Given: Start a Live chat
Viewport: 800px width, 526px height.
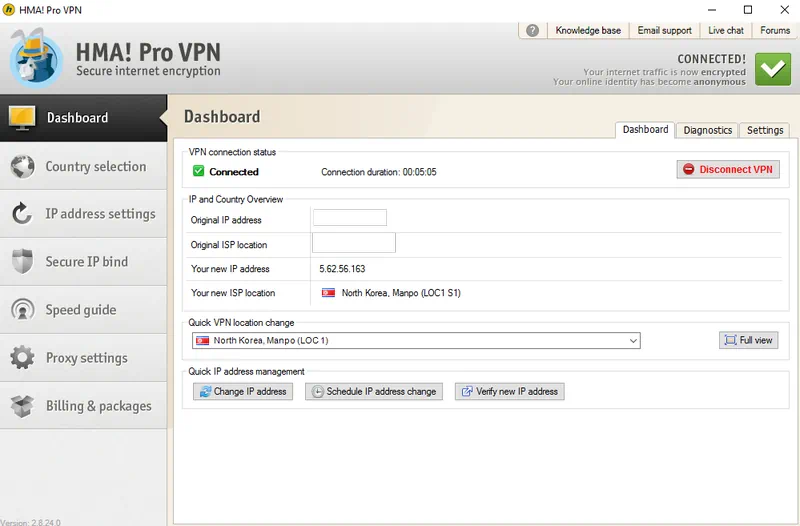Looking at the screenshot, I should 726,31.
